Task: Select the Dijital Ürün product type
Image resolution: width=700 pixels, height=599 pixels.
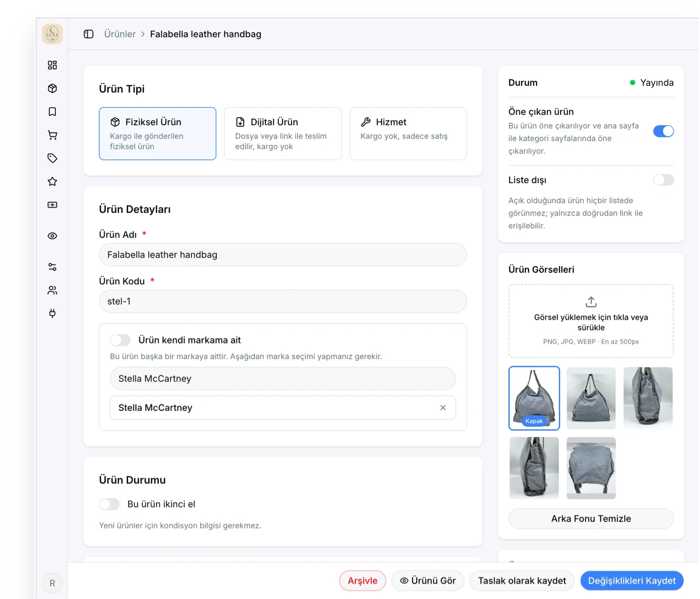Action: 283,134
